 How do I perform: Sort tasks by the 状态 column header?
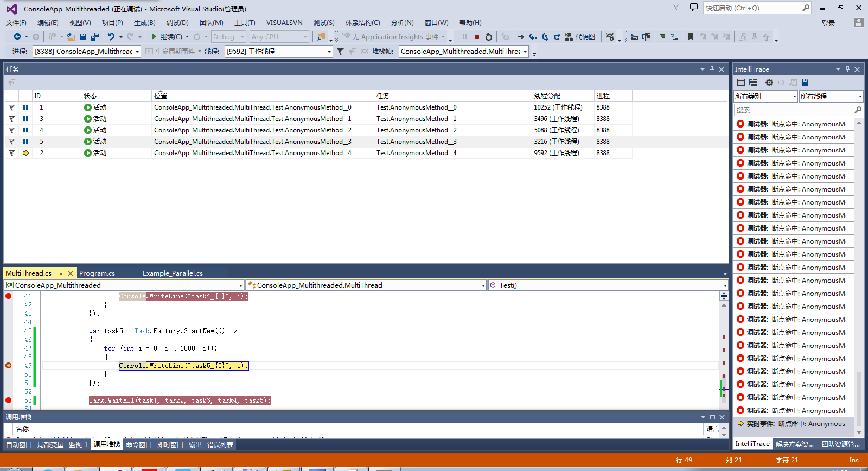tap(116, 96)
